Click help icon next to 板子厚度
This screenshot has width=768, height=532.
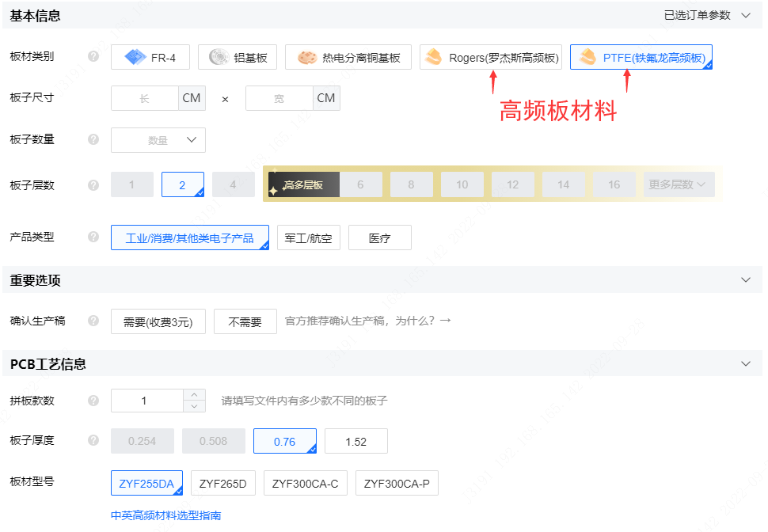(93, 440)
